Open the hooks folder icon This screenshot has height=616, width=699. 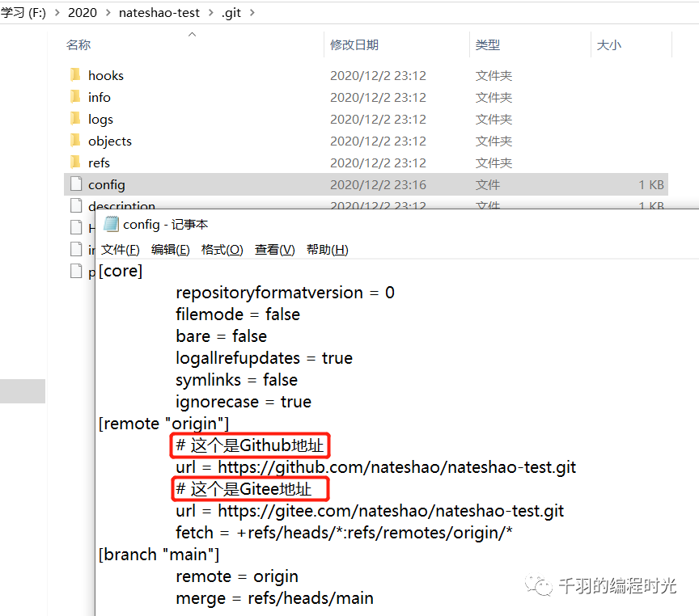[75, 75]
